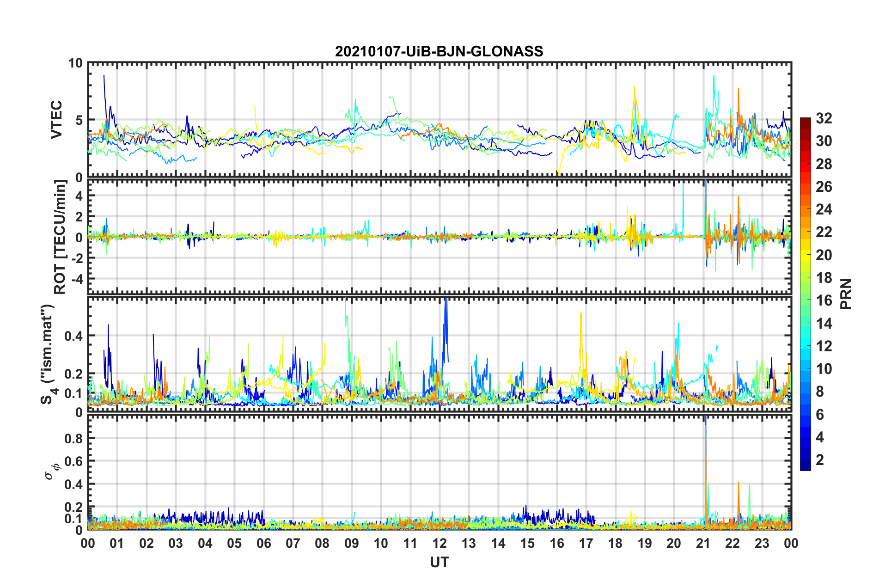Click x-axis tick label 06
Viewport: 879px width, 588px height.
coord(264,543)
